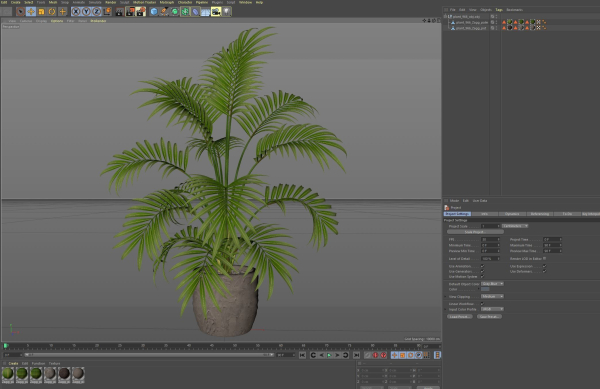
Task: Select the first green leaf material
Action: (8, 374)
